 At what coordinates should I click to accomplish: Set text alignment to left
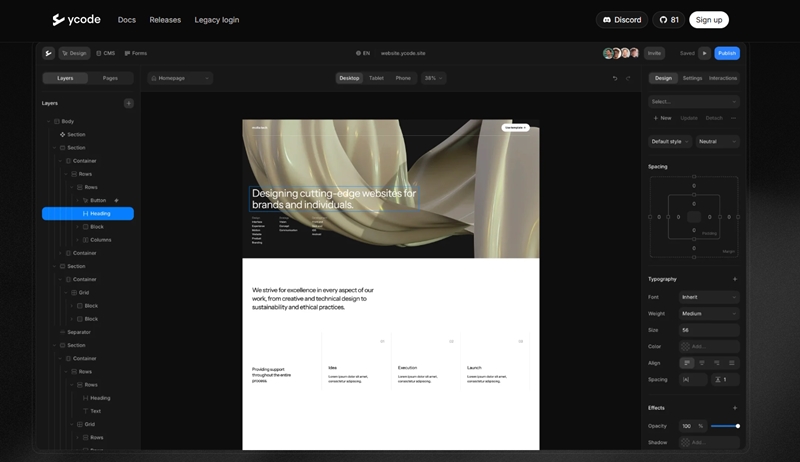click(687, 363)
